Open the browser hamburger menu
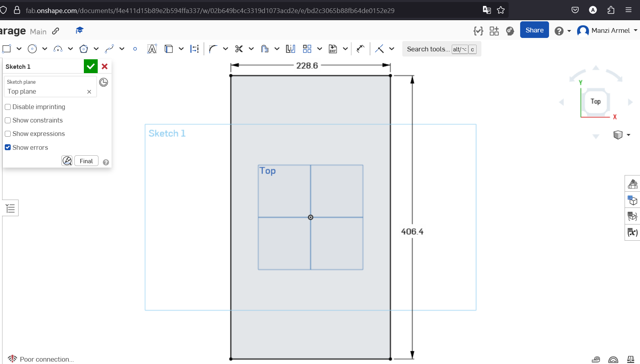The width and height of the screenshot is (640, 364). pyautogui.click(x=629, y=10)
